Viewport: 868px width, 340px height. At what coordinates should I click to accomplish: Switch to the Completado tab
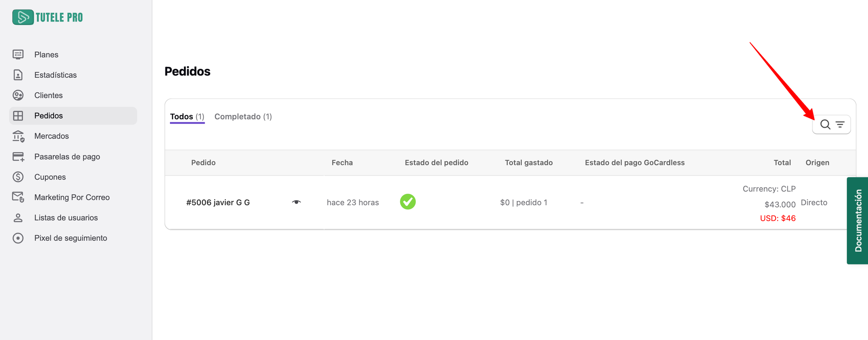click(243, 117)
